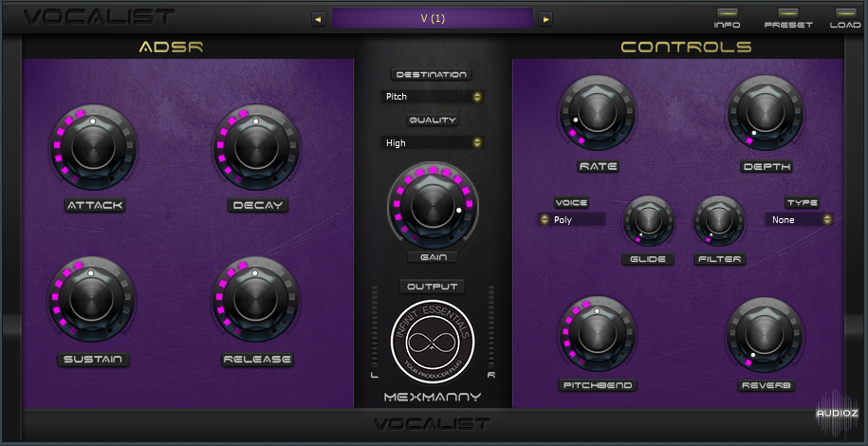Click the PITCHBEND label
Viewport: 868px width, 446px height.
(598, 385)
